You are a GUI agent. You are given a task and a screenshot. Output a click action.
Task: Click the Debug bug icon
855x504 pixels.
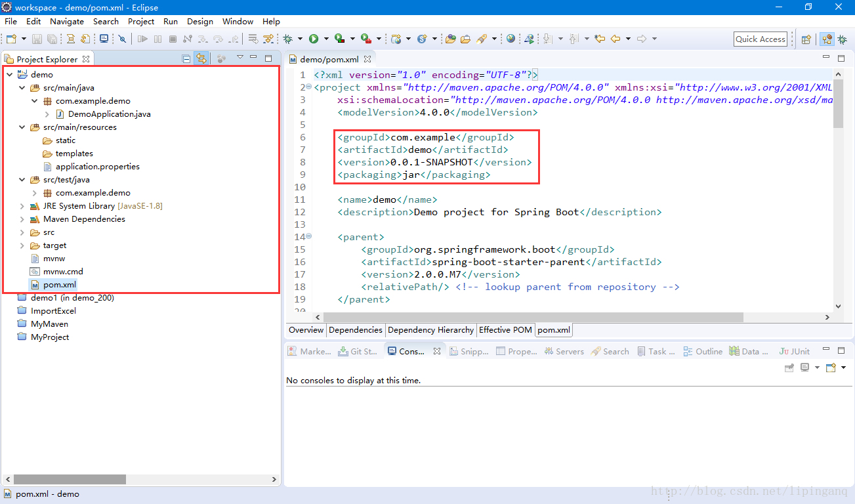(x=287, y=39)
